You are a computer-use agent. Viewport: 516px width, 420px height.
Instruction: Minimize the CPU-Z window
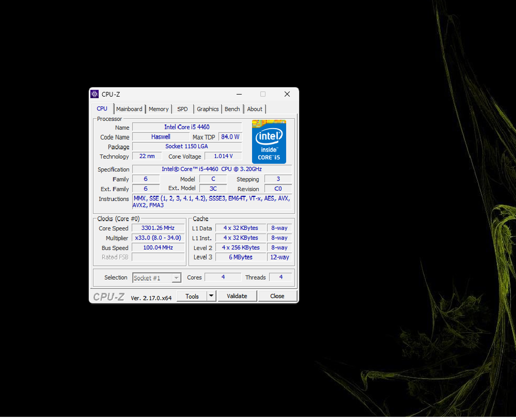pyautogui.click(x=239, y=94)
